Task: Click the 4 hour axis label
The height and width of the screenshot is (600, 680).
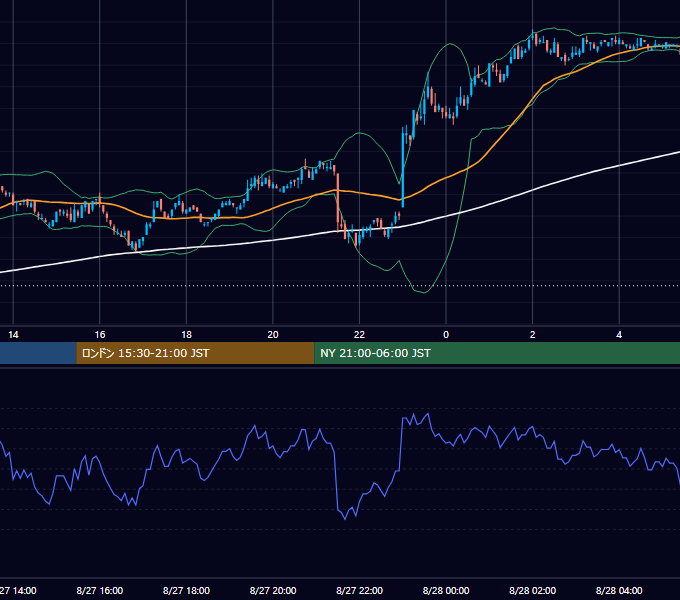Action: click(x=619, y=335)
